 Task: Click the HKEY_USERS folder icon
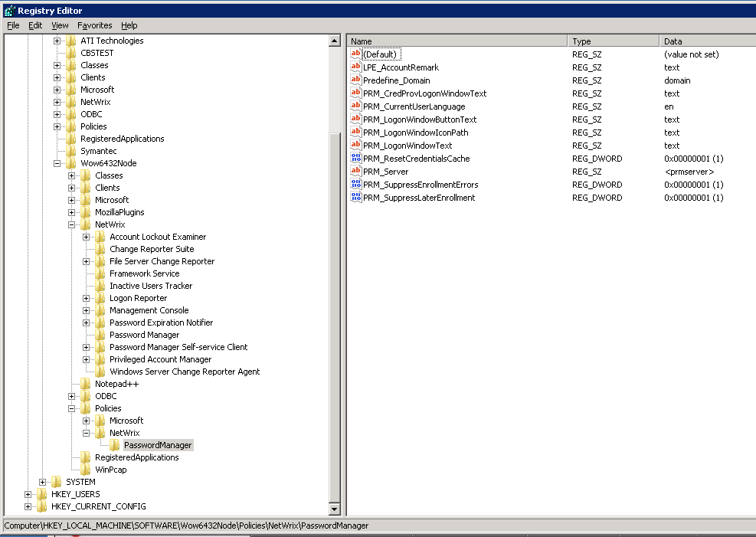41,494
